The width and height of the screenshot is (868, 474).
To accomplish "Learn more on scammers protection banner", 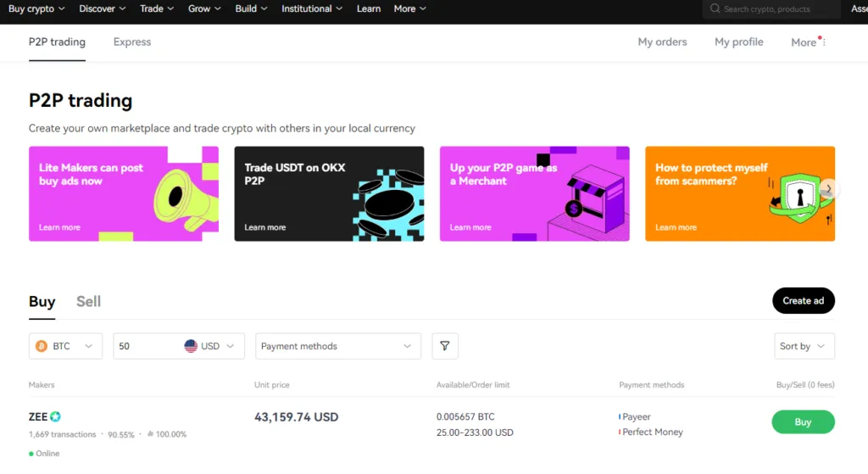I will tap(676, 227).
